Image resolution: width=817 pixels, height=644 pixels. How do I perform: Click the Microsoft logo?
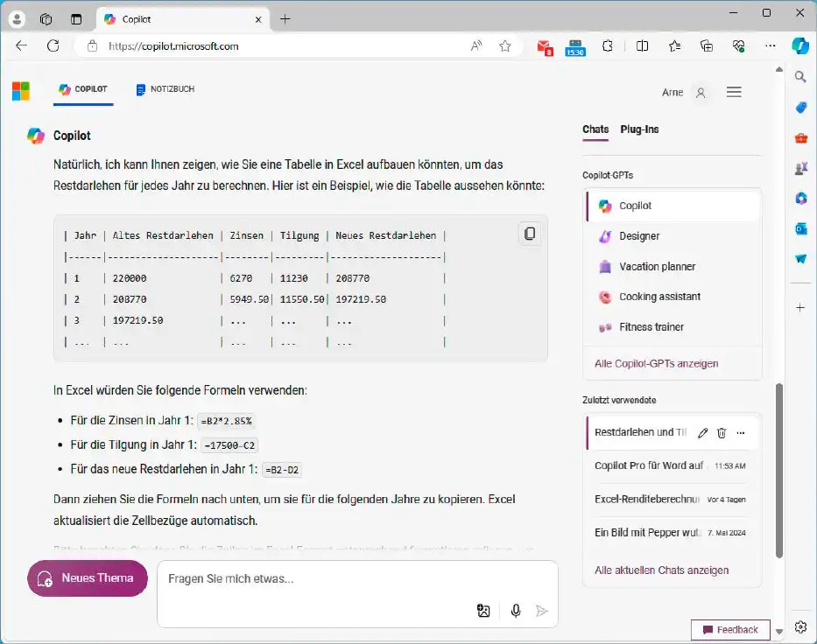click(x=21, y=91)
